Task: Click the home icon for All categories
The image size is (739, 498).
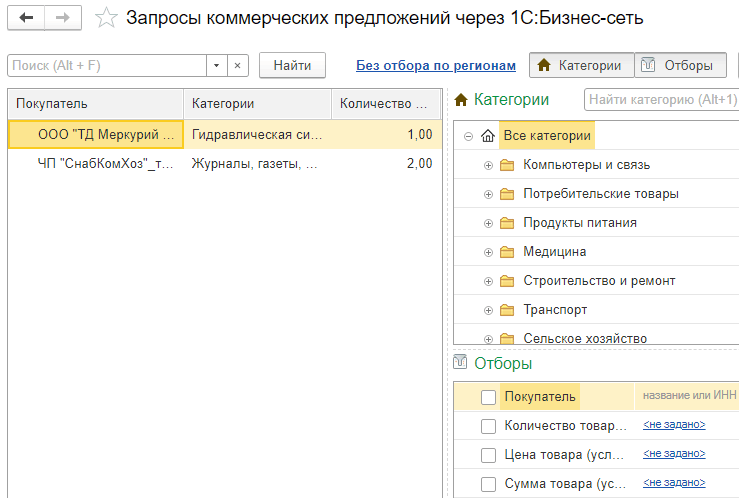Action: click(488, 136)
